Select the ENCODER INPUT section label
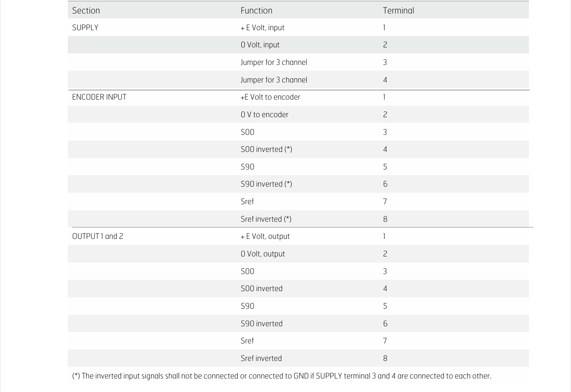The image size is (571, 392). coord(99,97)
